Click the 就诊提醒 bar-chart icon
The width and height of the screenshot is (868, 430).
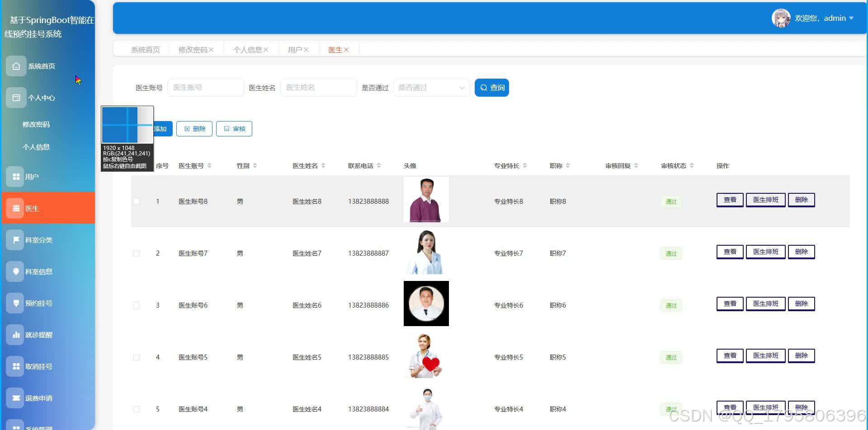[x=16, y=335]
